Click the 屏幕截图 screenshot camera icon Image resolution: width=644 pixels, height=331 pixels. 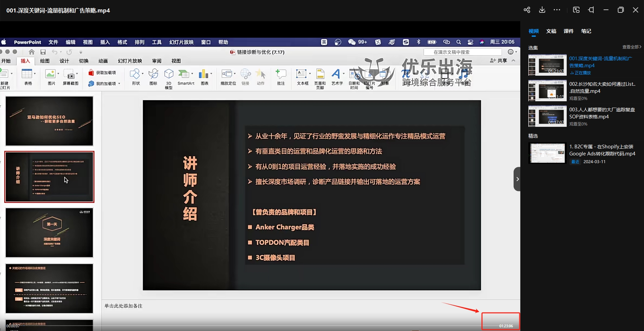click(x=70, y=74)
